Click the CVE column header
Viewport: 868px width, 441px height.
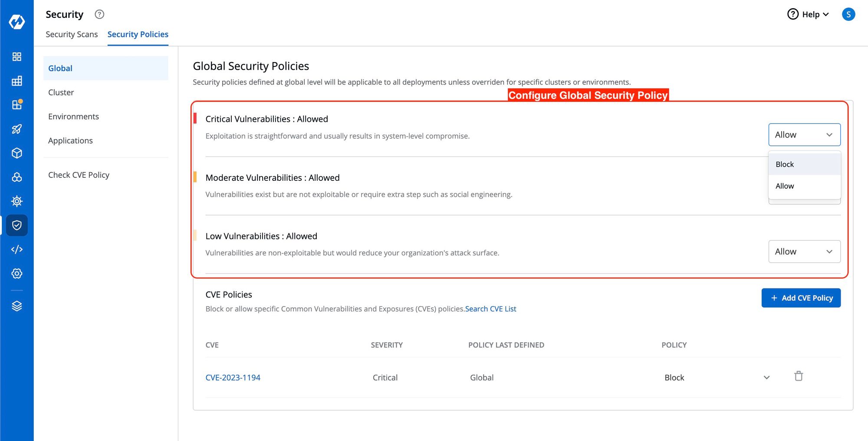[x=212, y=345]
